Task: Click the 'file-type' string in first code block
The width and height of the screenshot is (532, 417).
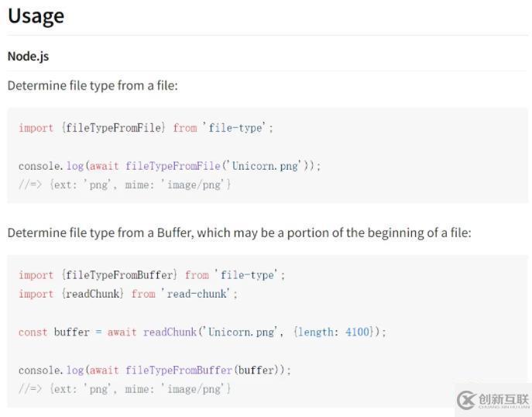Action: pyautogui.click(x=235, y=128)
